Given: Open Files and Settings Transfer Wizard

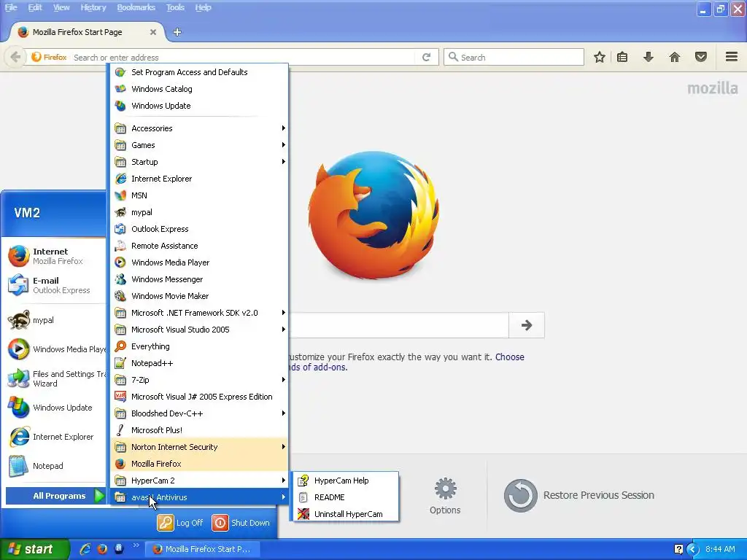Looking at the screenshot, I should click(54, 378).
